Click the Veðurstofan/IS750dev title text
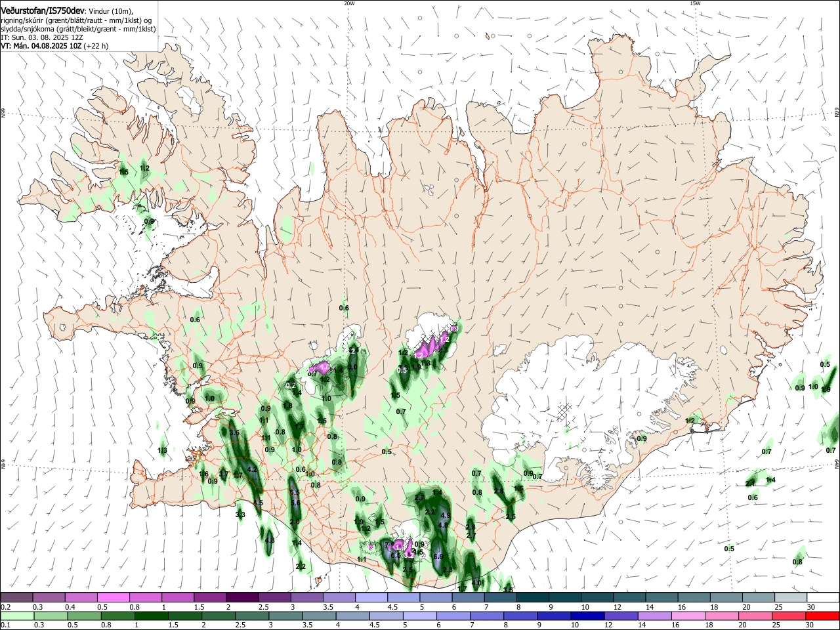 click(42, 11)
